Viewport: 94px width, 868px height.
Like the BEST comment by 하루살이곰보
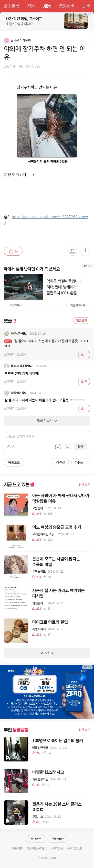84,354
